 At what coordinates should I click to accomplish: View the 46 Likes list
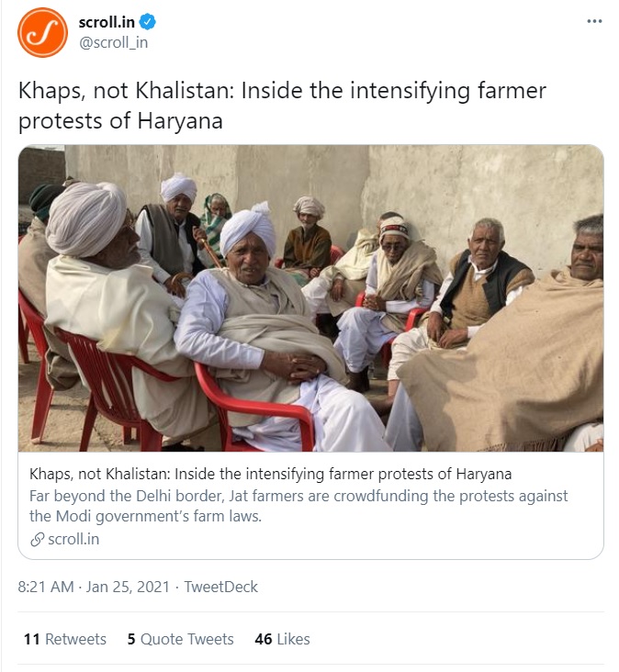pyautogui.click(x=282, y=639)
